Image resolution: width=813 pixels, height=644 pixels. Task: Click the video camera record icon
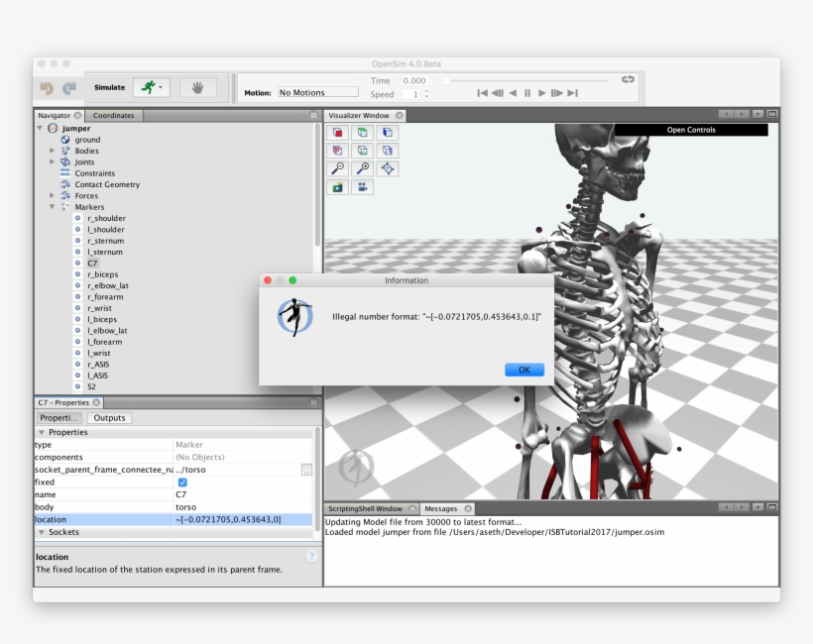(363, 187)
